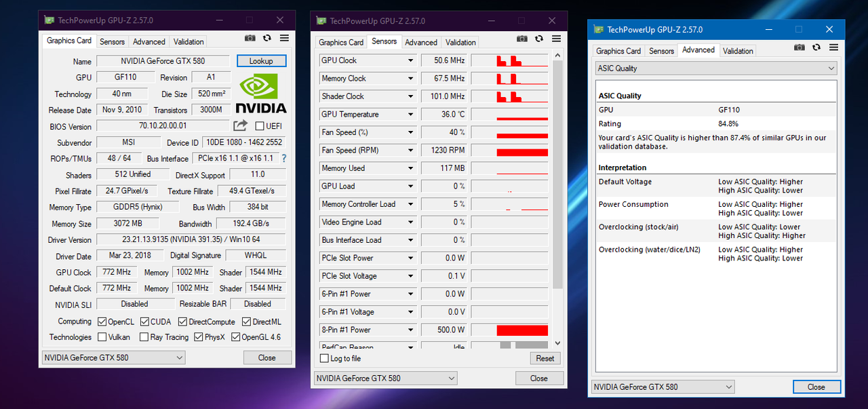868x409 pixels.
Task: Click Close button in Graphics Card window
Action: (x=267, y=357)
